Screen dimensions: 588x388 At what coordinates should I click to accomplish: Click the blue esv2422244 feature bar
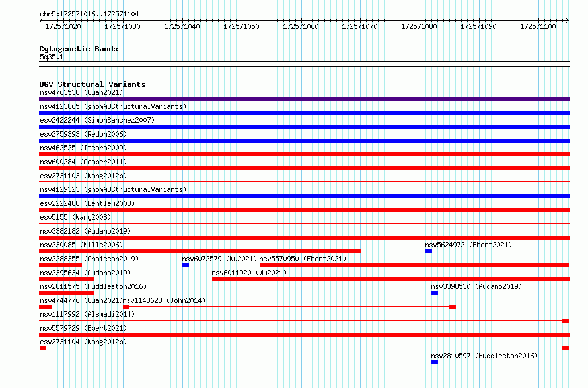click(304, 127)
